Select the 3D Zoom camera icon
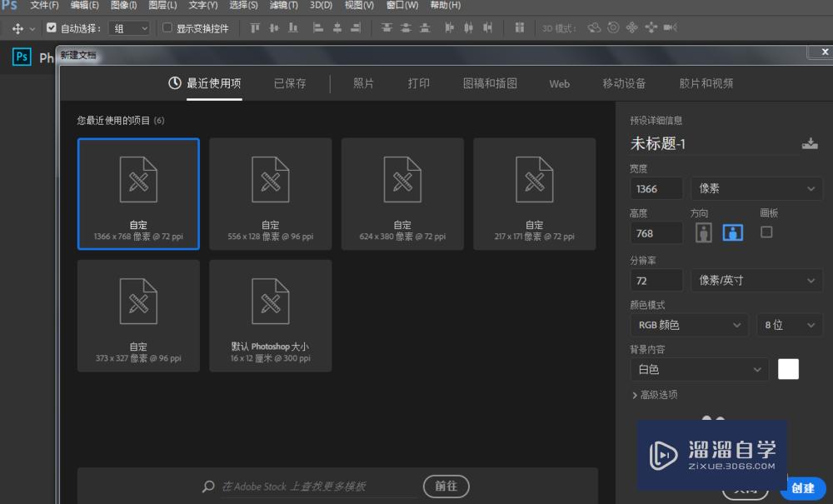The image size is (833, 504). click(x=670, y=27)
